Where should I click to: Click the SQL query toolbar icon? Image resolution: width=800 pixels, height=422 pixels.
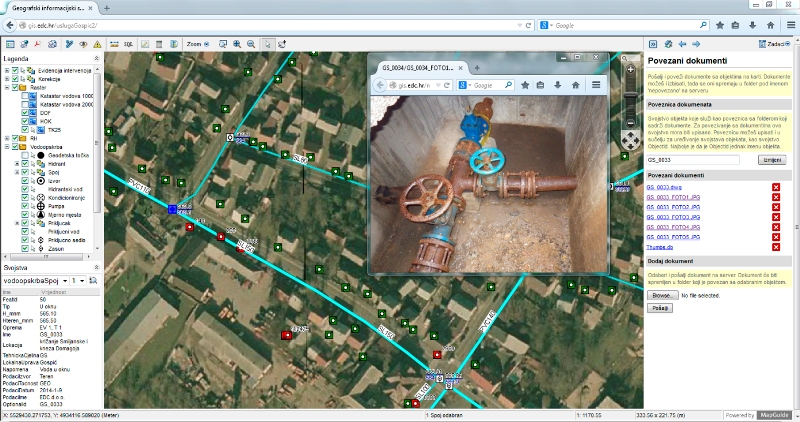click(x=129, y=44)
